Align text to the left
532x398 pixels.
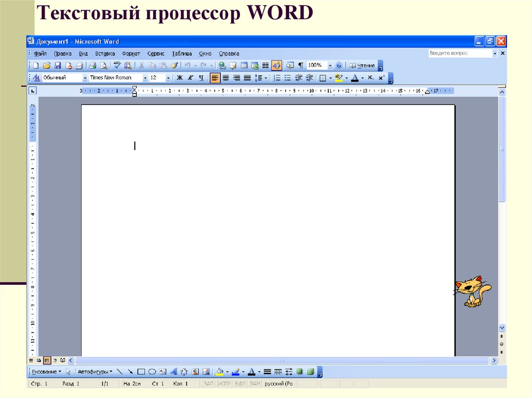[x=215, y=78]
